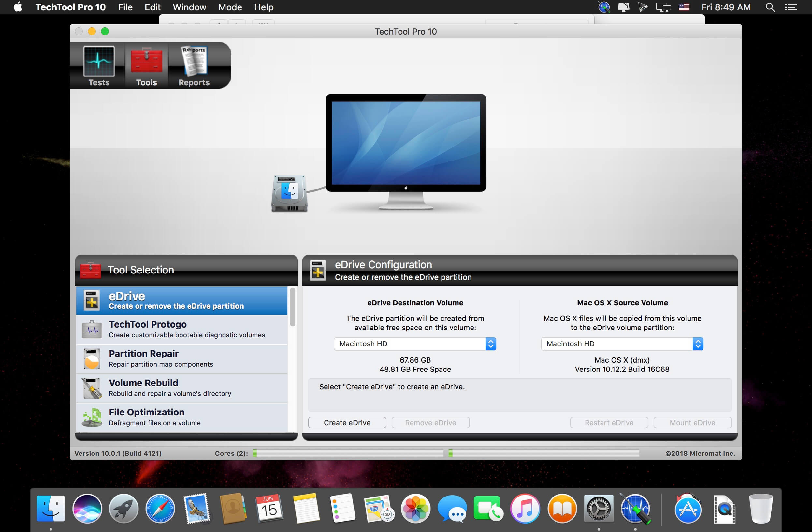
Task: Select the File Optimization tool
Action: pos(181,417)
